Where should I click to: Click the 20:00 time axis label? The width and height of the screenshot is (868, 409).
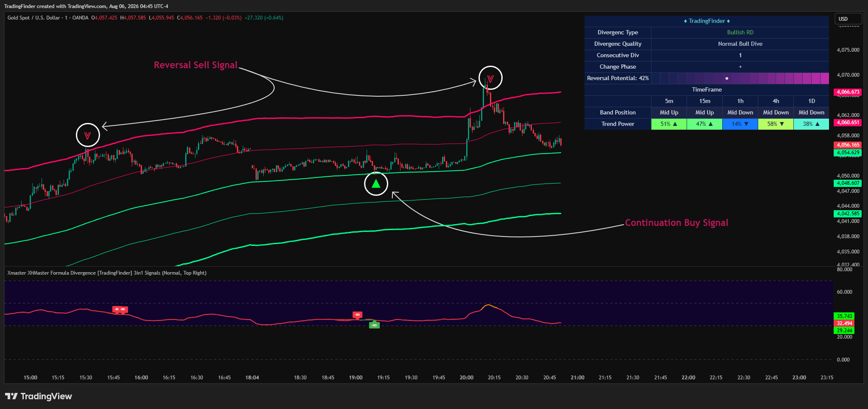[x=467, y=378]
